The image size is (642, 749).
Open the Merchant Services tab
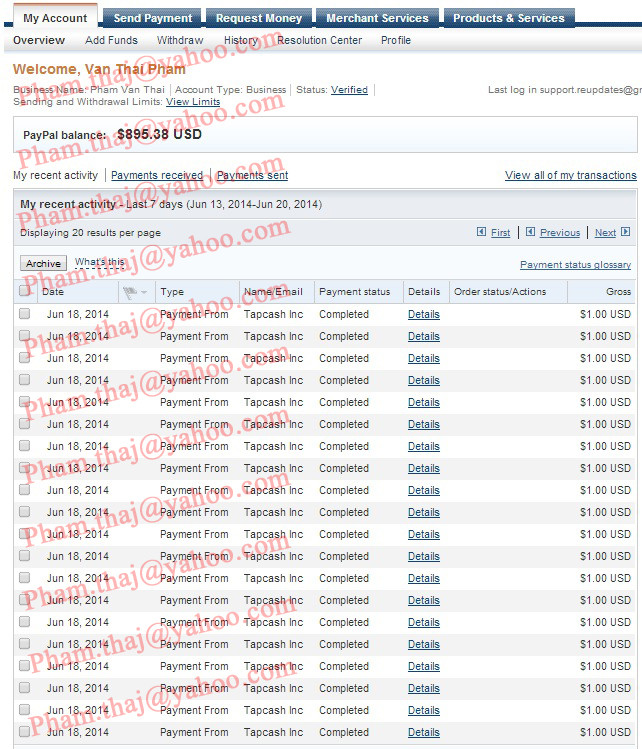377,18
